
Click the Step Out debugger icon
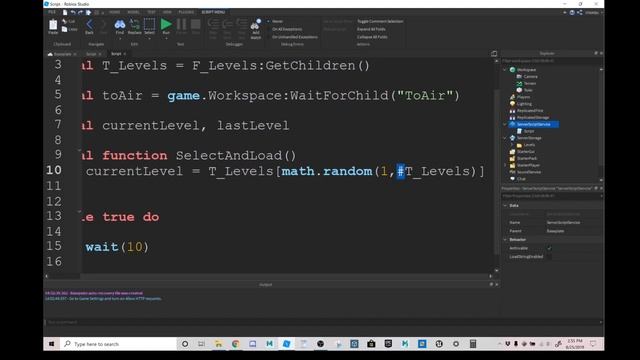pyautogui.click(x=242, y=24)
